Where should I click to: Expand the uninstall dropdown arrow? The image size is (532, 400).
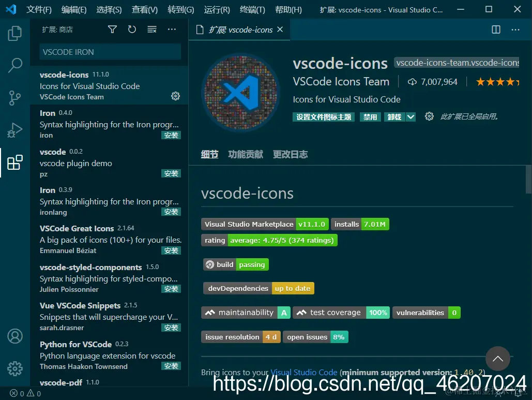tap(411, 117)
